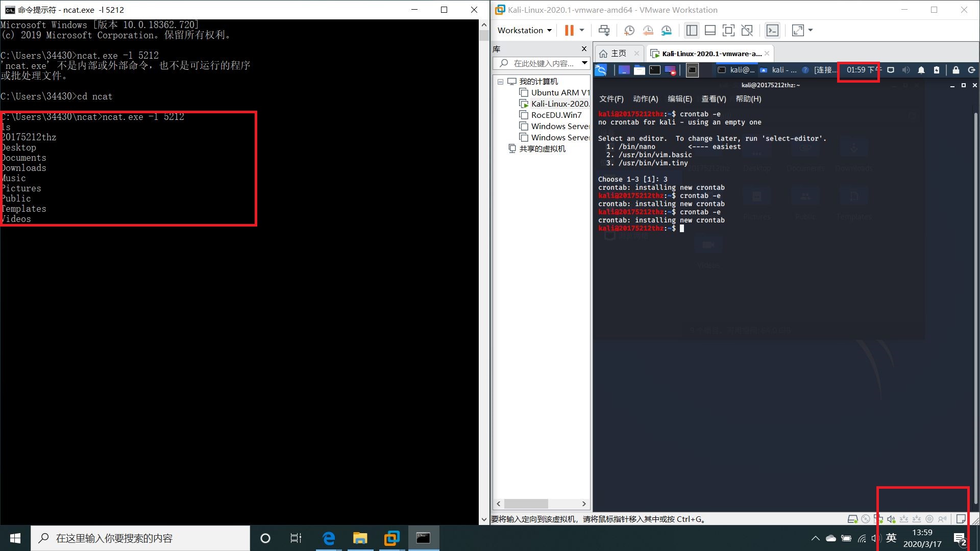Revert the VM to its previous snapshot
Image resolution: width=980 pixels, height=551 pixels.
tap(648, 30)
